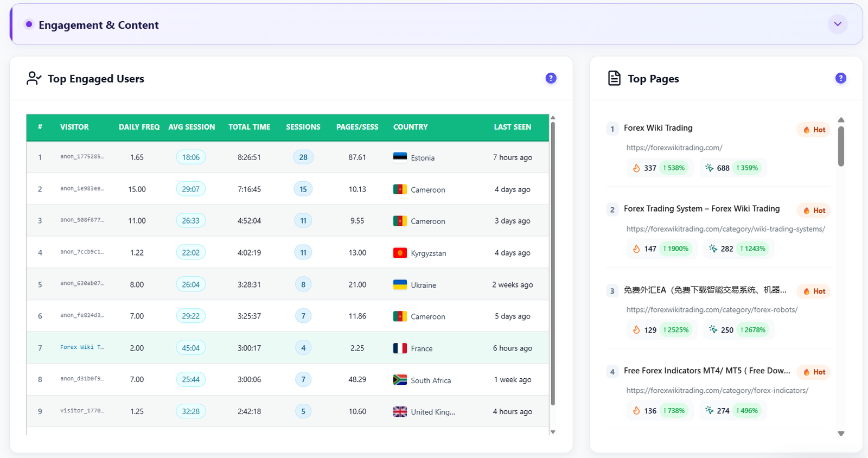Click the South Africa flag icon

coord(400,380)
